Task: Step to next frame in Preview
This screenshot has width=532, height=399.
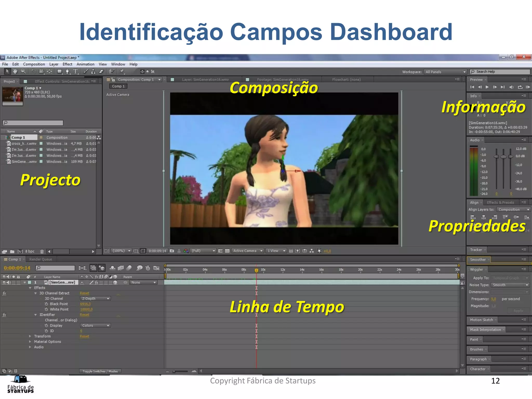Action: 495,87
